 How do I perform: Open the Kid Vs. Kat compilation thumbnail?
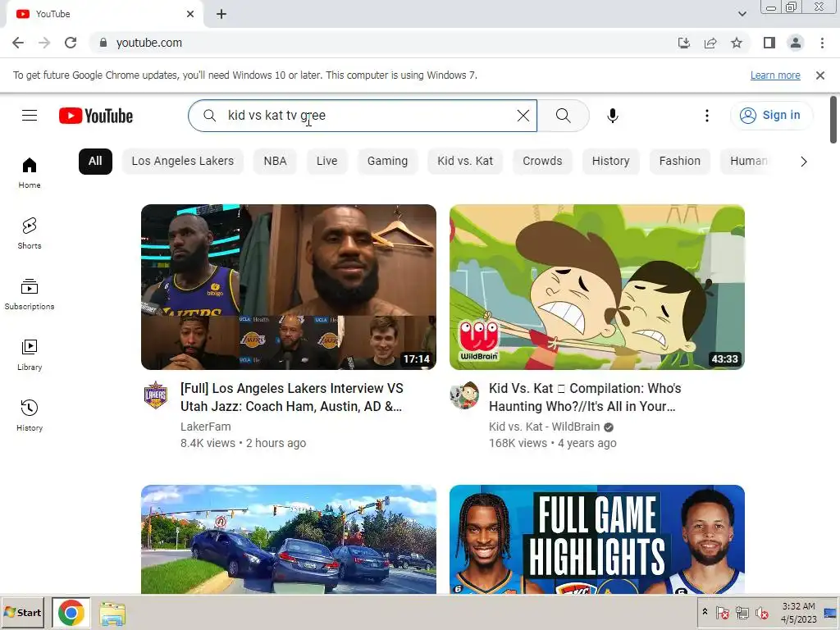pos(597,287)
